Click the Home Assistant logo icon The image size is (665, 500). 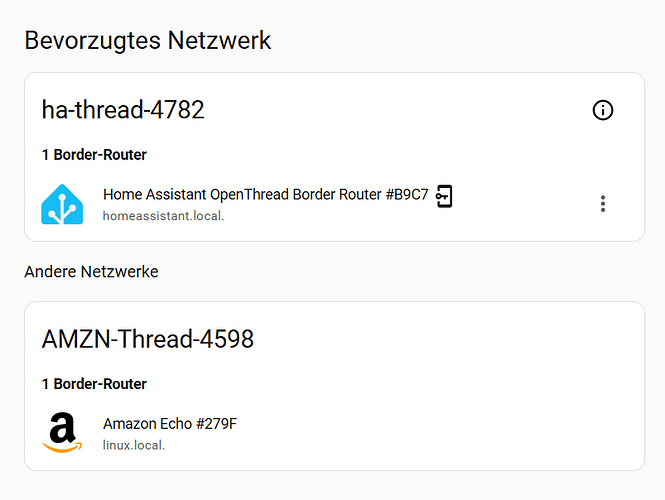[x=62, y=204]
